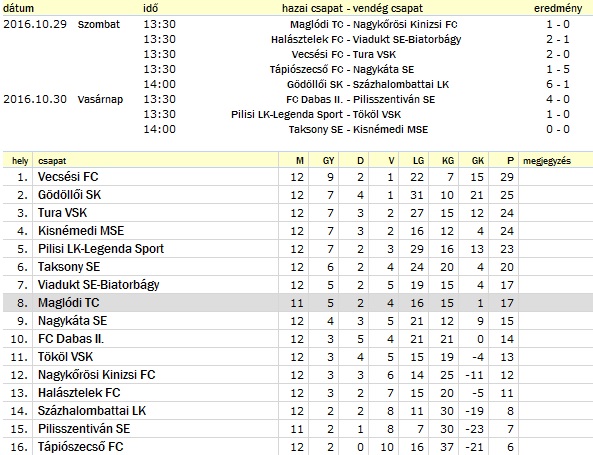Select the Tápiószecső FC - Nagykáta SE fixture
This screenshot has width=593, height=455.
tap(342, 70)
